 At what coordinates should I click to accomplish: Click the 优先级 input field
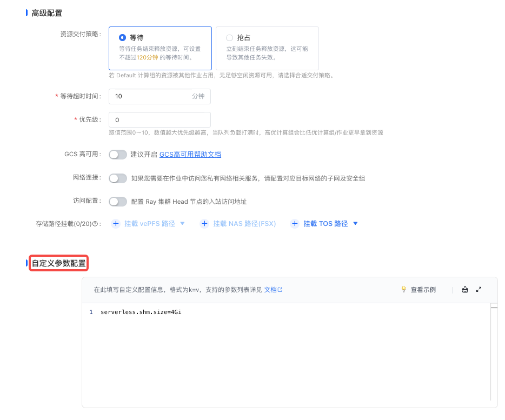click(160, 120)
